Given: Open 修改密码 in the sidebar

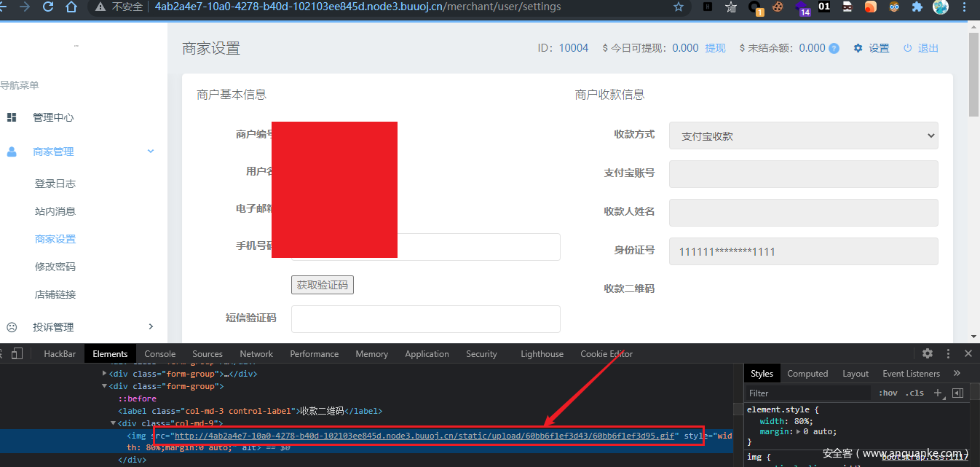Looking at the screenshot, I should (55, 267).
